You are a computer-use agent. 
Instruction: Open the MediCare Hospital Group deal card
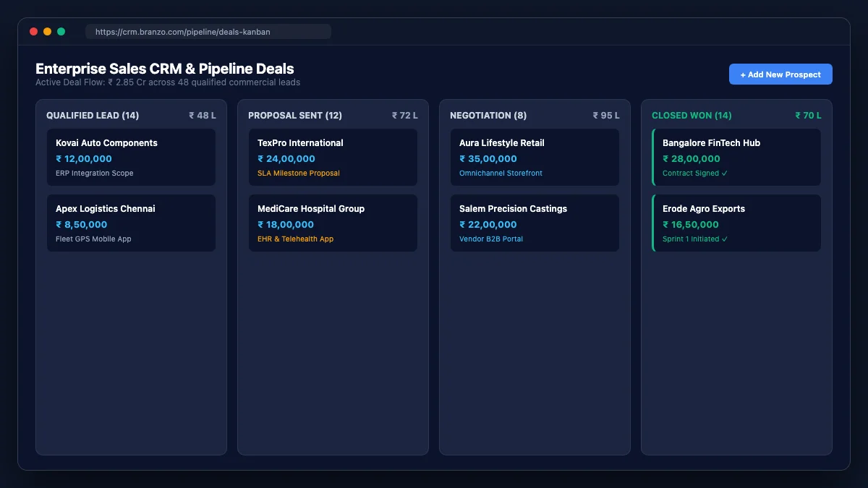(333, 223)
